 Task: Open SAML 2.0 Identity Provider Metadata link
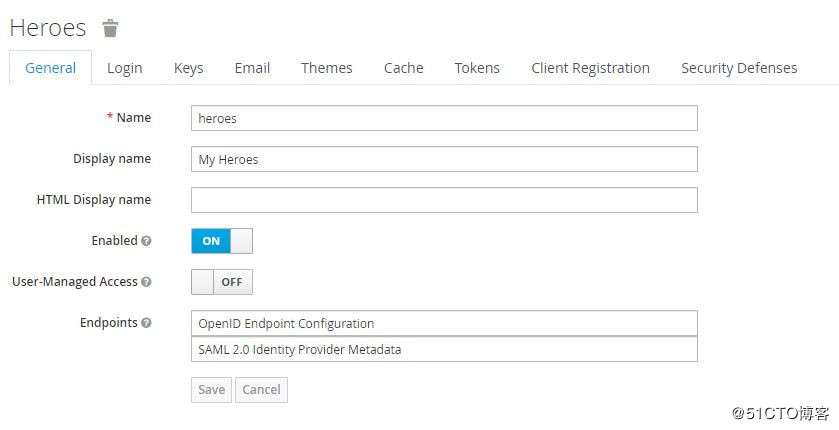click(299, 349)
